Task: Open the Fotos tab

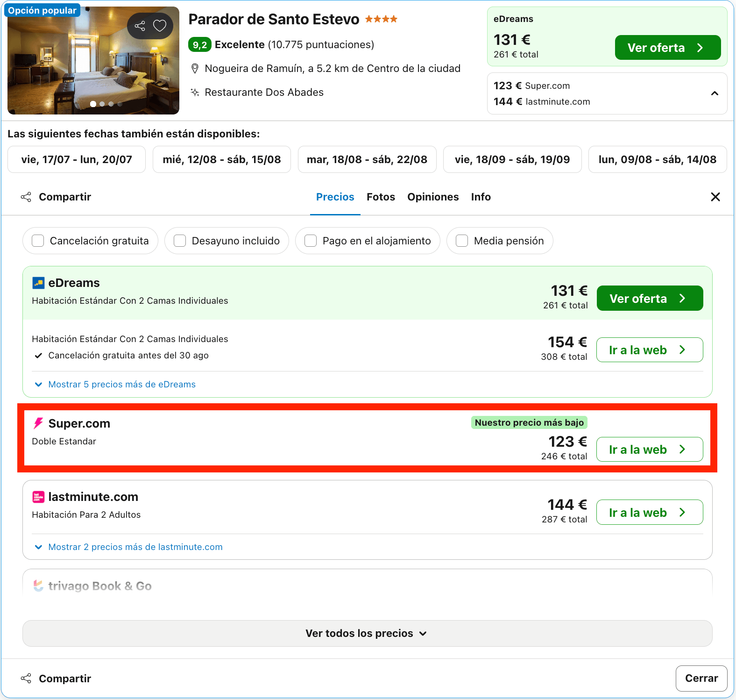Action: [381, 197]
